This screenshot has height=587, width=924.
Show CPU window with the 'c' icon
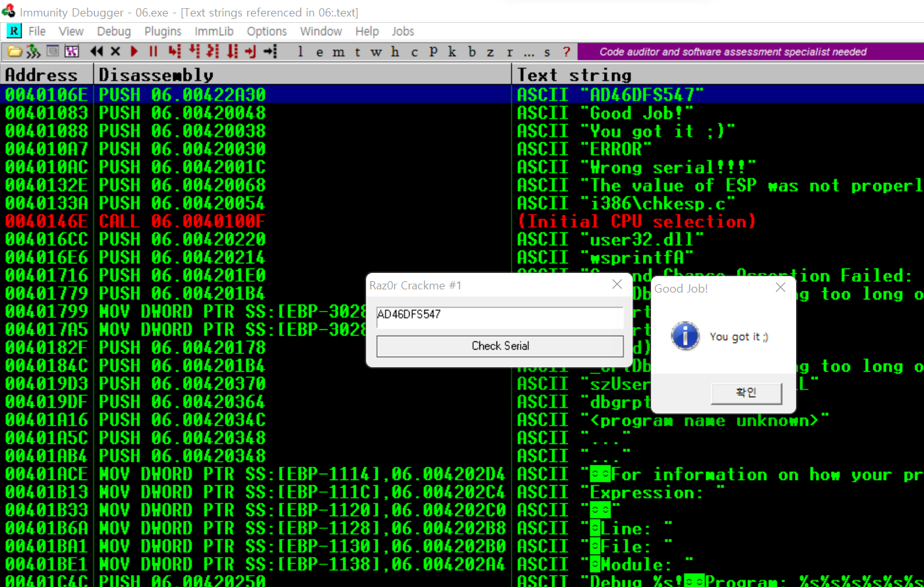click(x=414, y=52)
